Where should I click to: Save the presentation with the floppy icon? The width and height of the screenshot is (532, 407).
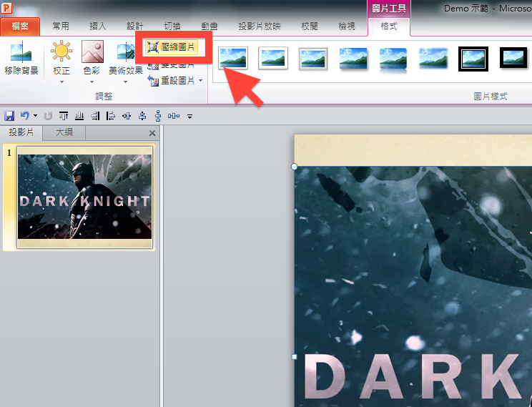click(x=9, y=116)
